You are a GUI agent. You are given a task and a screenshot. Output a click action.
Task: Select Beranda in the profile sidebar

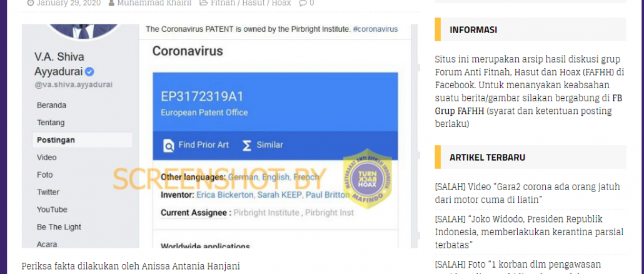51,105
